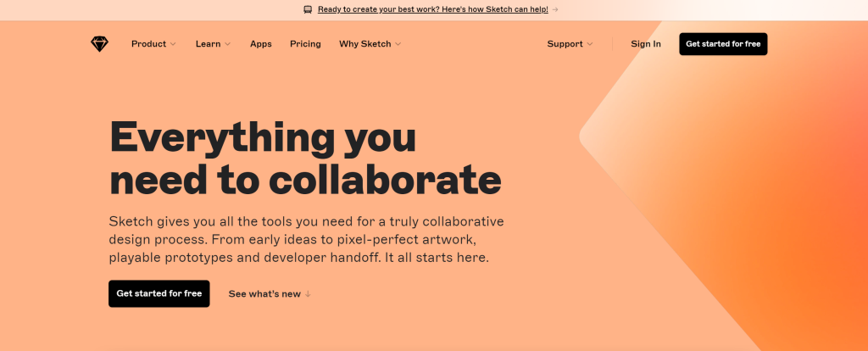Go to the Apps page
This screenshot has width=868, height=351.
[261, 44]
